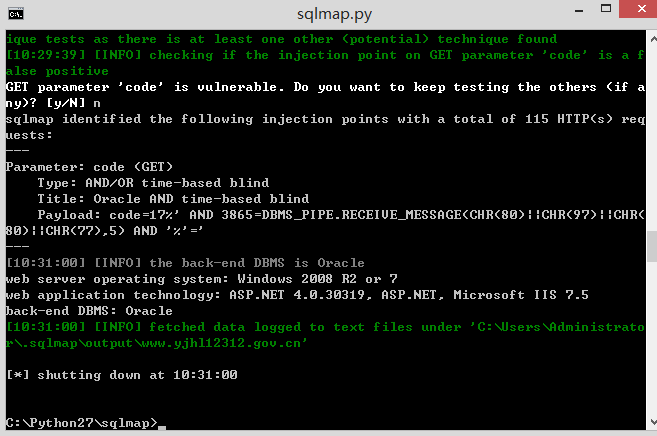Click the '[y/N] n' answer text
Image resolution: width=657 pixels, height=436 pixels.
[73, 103]
